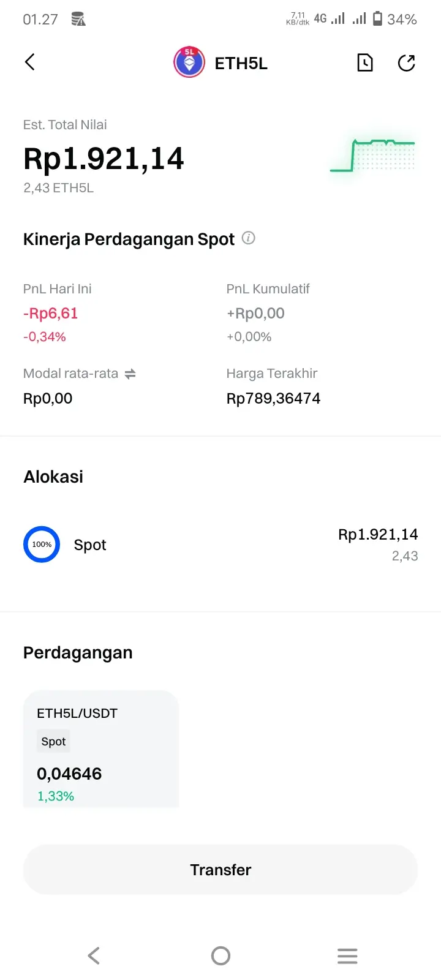Open the transaction history icon
441x980 pixels.
pos(365,62)
